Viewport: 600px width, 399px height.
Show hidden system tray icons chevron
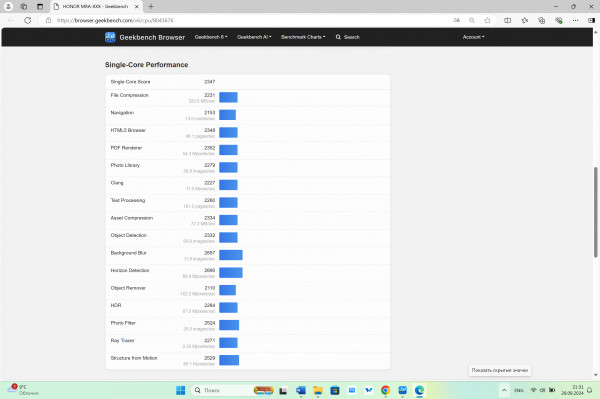click(x=504, y=390)
